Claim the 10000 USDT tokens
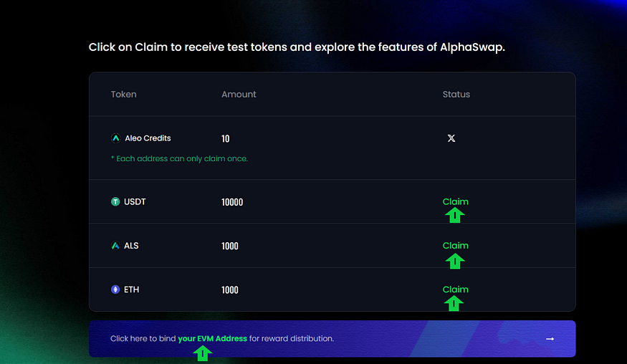Screen dimensions: 627x364 click(x=455, y=201)
